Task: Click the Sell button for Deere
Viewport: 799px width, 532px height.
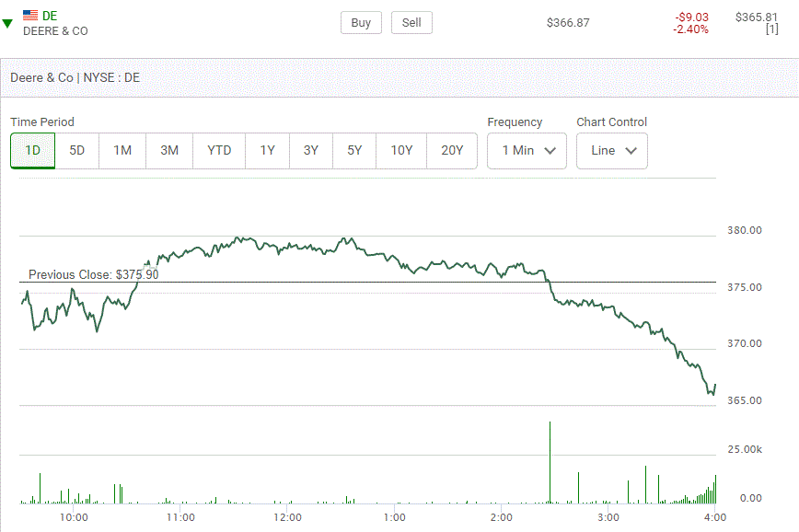Action: coord(411,23)
